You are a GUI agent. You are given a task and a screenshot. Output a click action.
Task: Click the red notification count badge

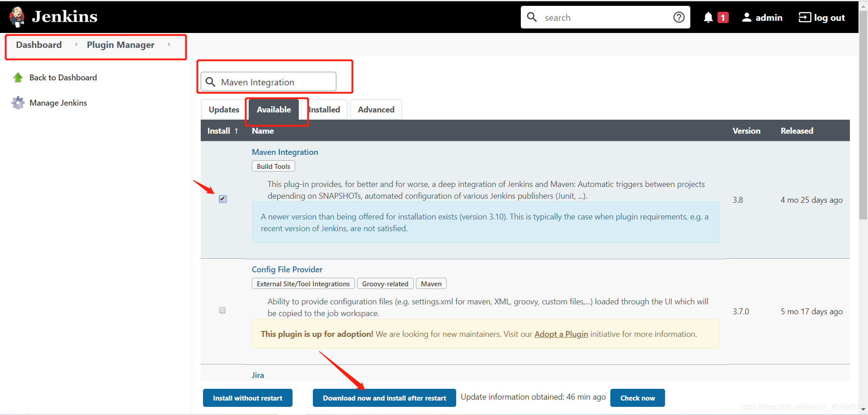point(723,18)
